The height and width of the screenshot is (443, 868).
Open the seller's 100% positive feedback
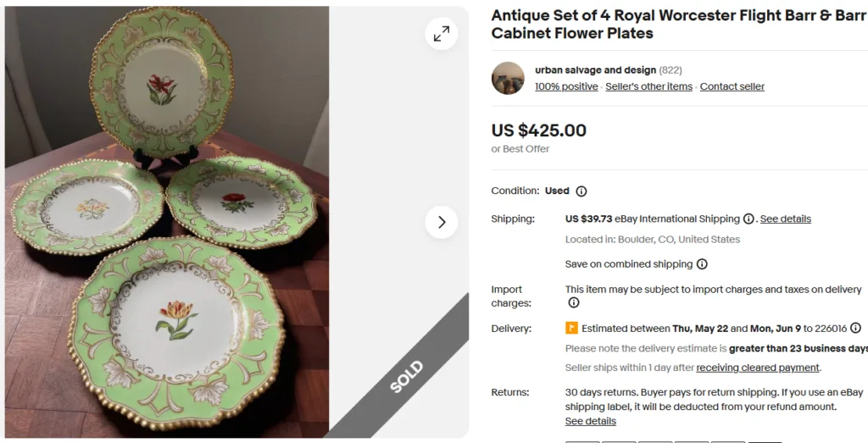tap(566, 87)
